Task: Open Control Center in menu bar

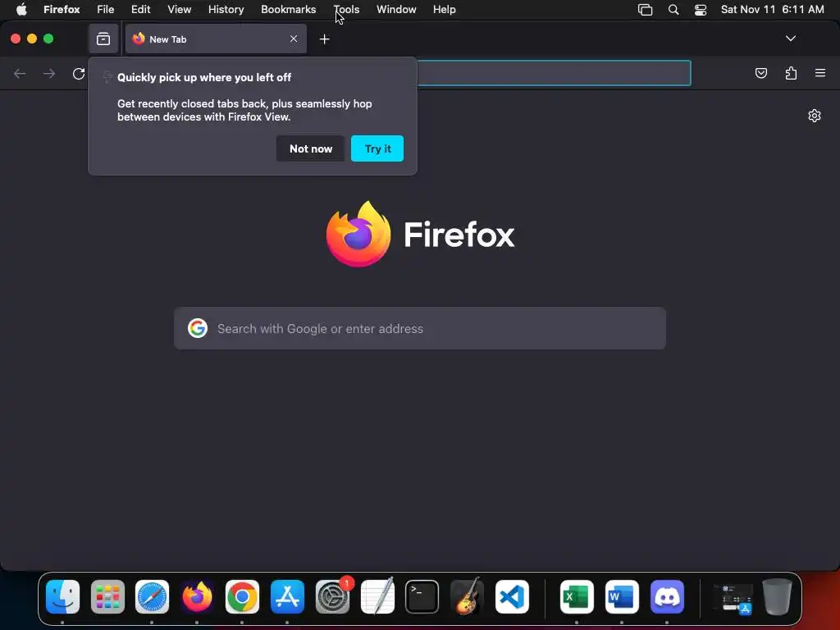Action: pyautogui.click(x=701, y=10)
